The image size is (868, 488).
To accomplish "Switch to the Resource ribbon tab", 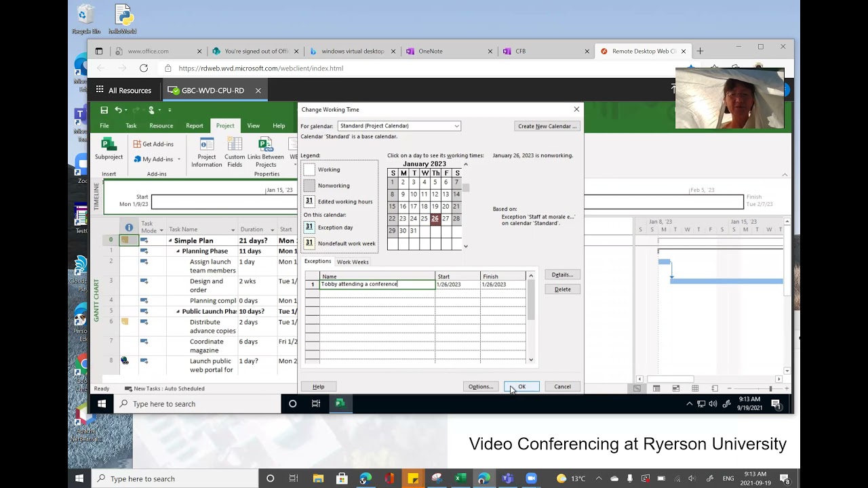I will 161,125.
